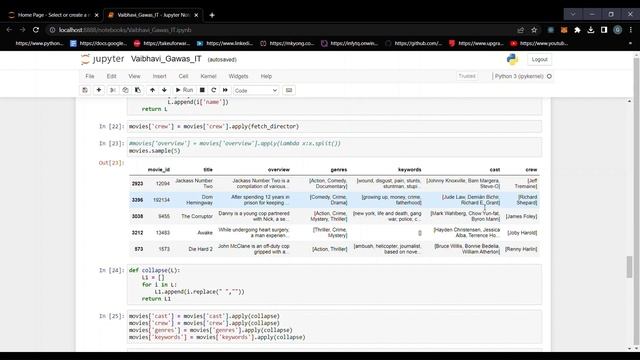Click the Trusted notebook indicator

(x=467, y=76)
